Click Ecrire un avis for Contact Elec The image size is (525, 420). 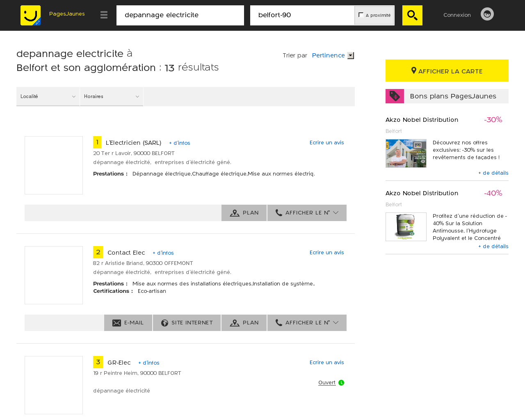coord(327,253)
